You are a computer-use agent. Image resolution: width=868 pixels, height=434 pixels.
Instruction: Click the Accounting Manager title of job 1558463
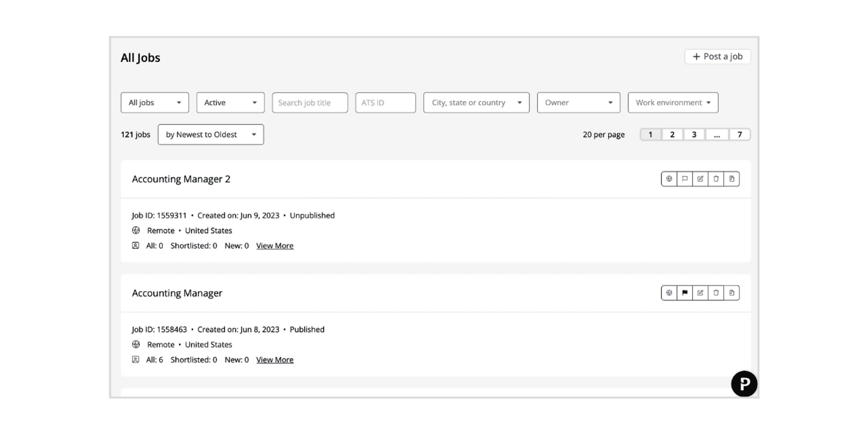click(x=177, y=293)
